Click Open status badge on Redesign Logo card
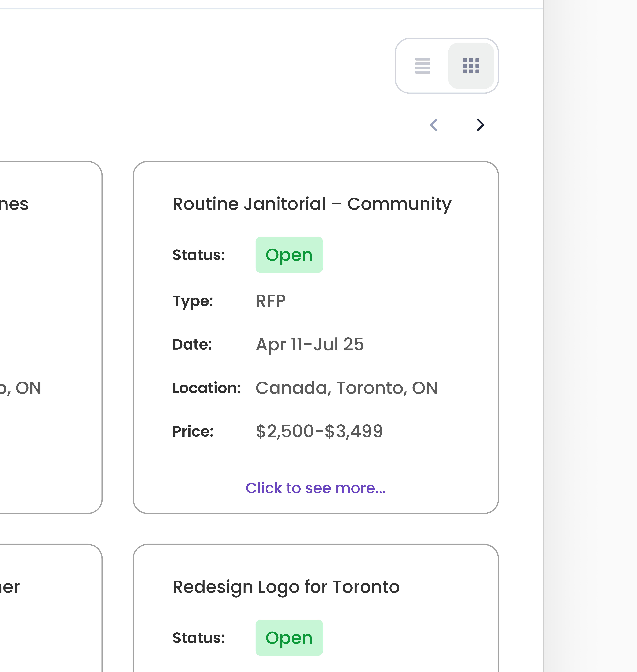This screenshot has height=672, width=637. [x=289, y=638]
